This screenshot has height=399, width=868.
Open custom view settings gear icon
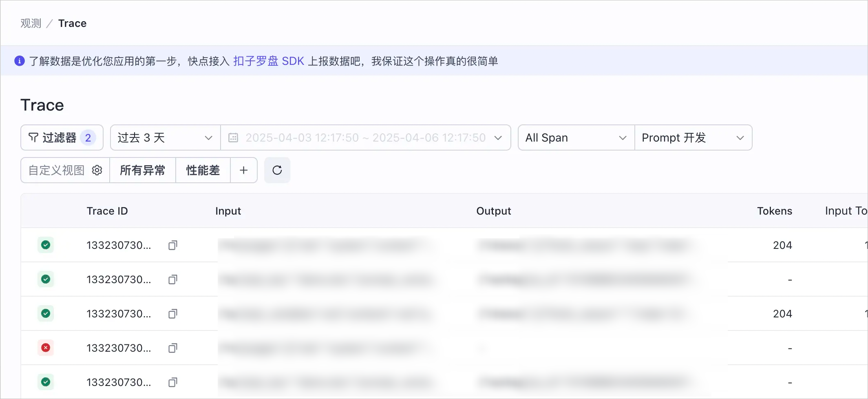point(97,170)
